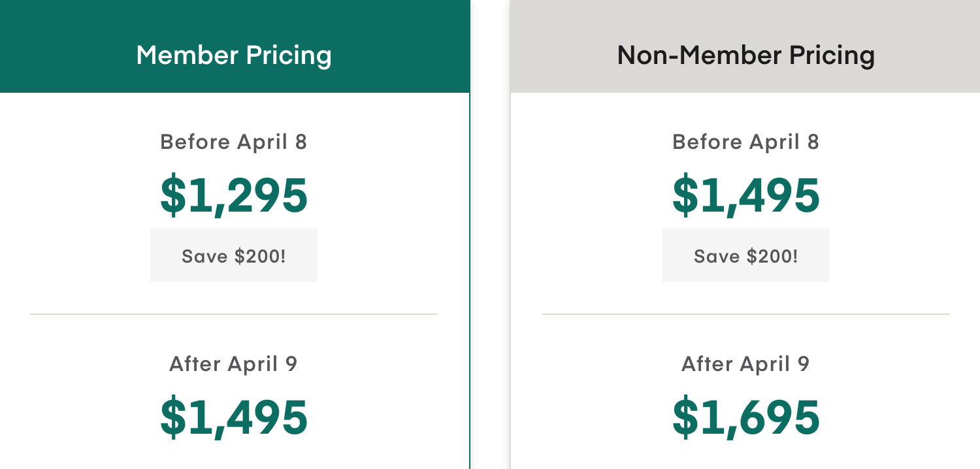This screenshot has height=469, width=980.
Task: Click the dollar sign of the $1,695 price
Action: click(685, 417)
